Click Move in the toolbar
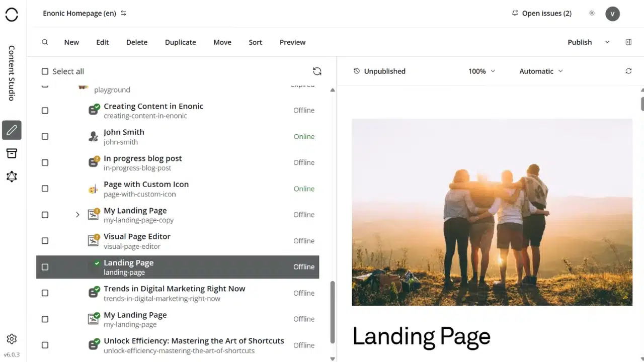 [x=222, y=42]
